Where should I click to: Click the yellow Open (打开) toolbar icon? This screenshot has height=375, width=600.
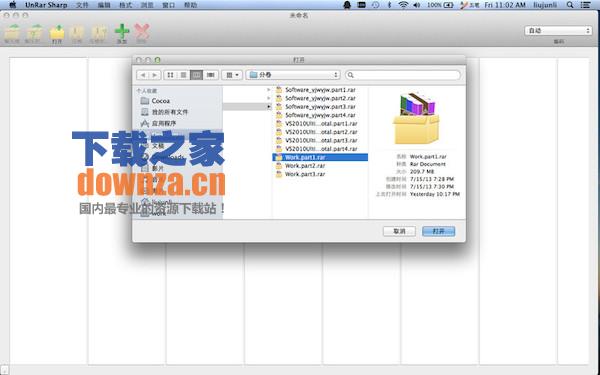57,33
